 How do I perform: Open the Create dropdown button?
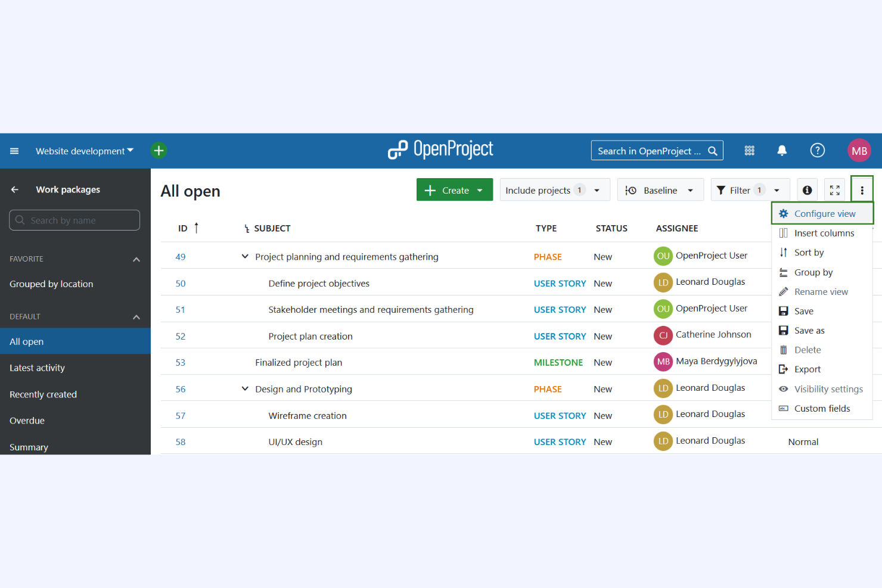pos(455,190)
